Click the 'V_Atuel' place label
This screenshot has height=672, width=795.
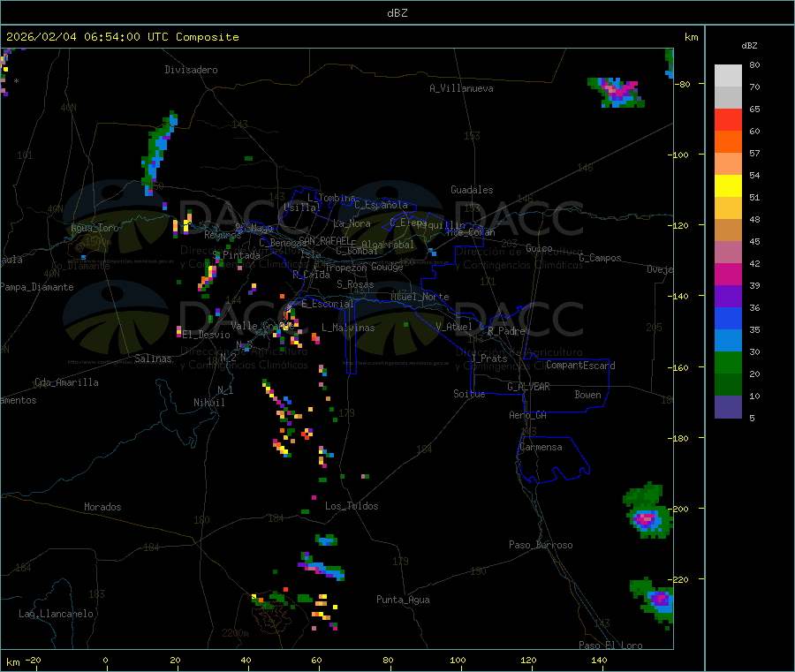click(x=454, y=327)
